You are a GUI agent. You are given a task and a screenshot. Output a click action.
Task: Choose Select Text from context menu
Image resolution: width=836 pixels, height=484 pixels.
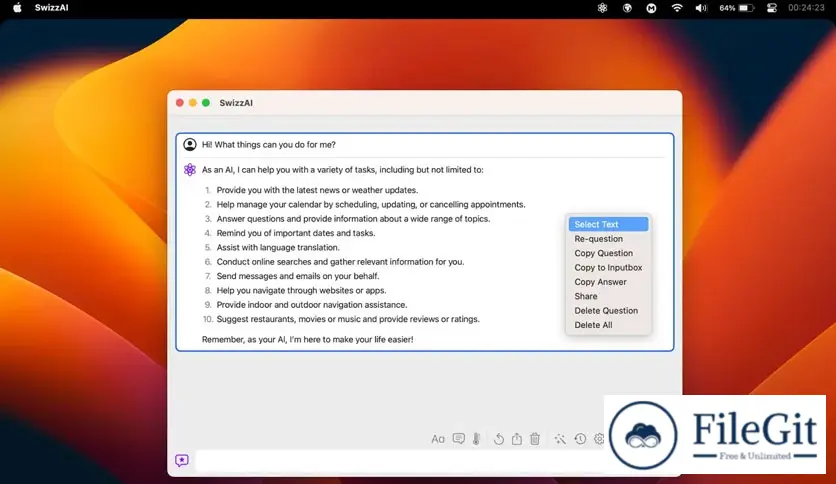point(608,224)
